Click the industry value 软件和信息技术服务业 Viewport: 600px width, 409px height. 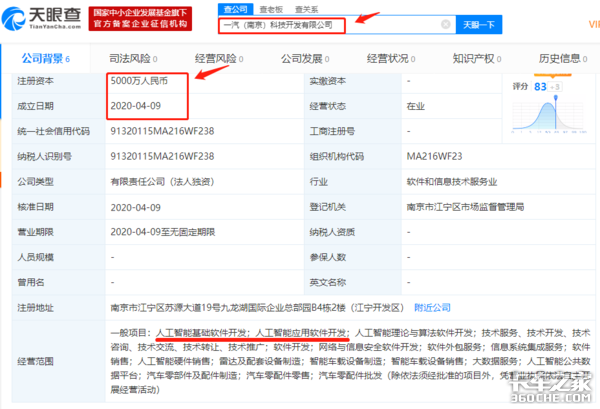(452, 182)
